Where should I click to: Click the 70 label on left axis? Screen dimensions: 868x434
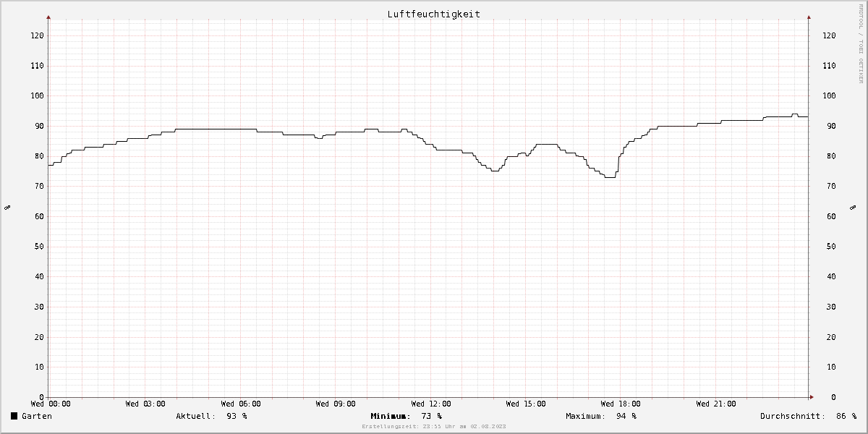(x=38, y=186)
